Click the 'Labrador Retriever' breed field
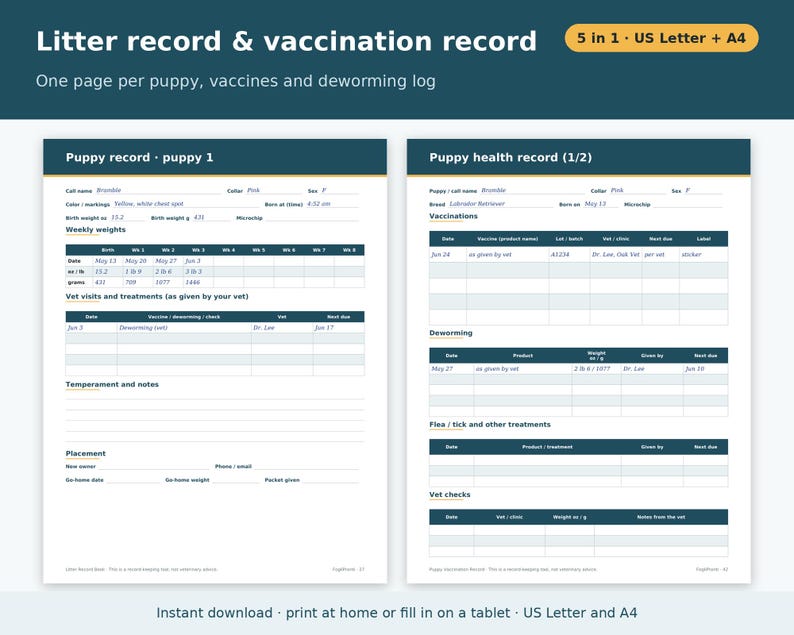 pos(500,204)
